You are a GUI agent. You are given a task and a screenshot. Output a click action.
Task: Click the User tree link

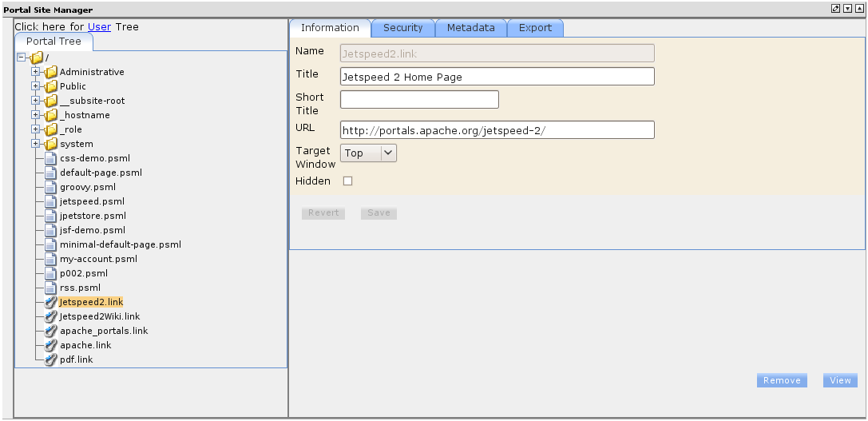99,26
